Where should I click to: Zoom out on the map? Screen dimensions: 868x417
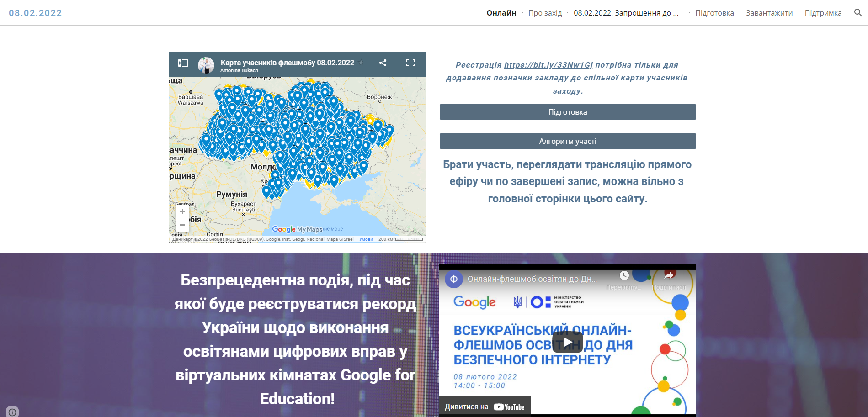pos(182,225)
